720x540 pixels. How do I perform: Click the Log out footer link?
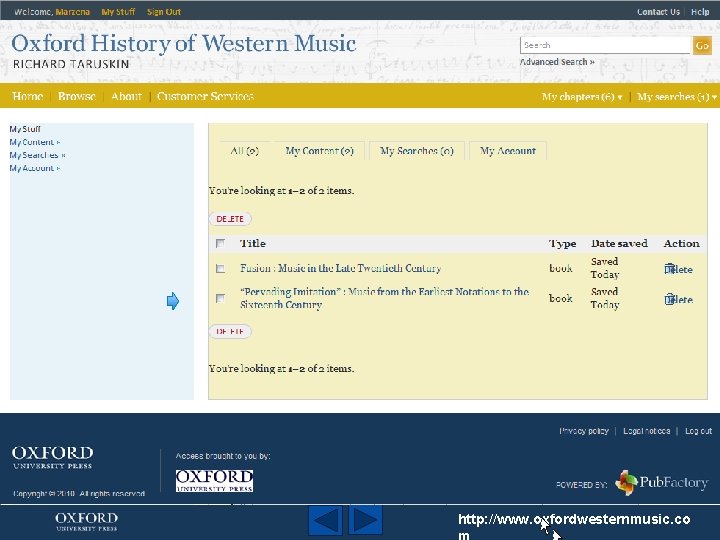pyautogui.click(x=698, y=431)
